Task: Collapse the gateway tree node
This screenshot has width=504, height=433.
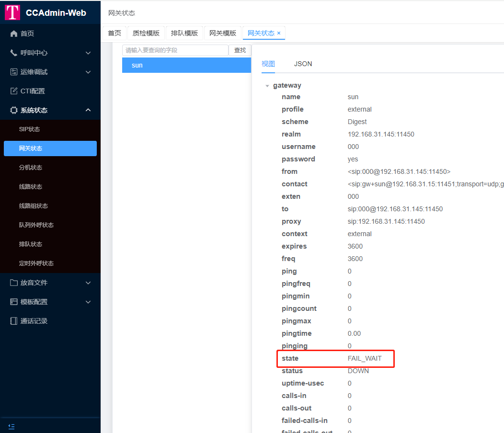Action: [x=267, y=86]
